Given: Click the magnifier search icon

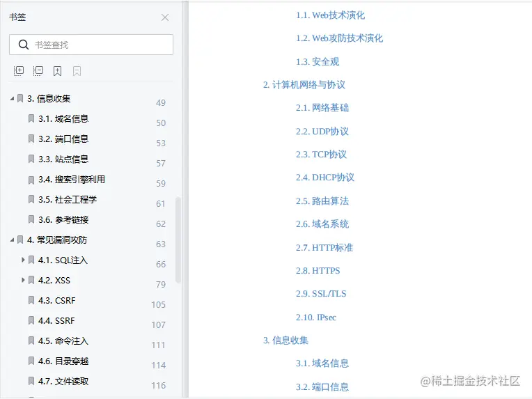Looking at the screenshot, I should [24, 45].
